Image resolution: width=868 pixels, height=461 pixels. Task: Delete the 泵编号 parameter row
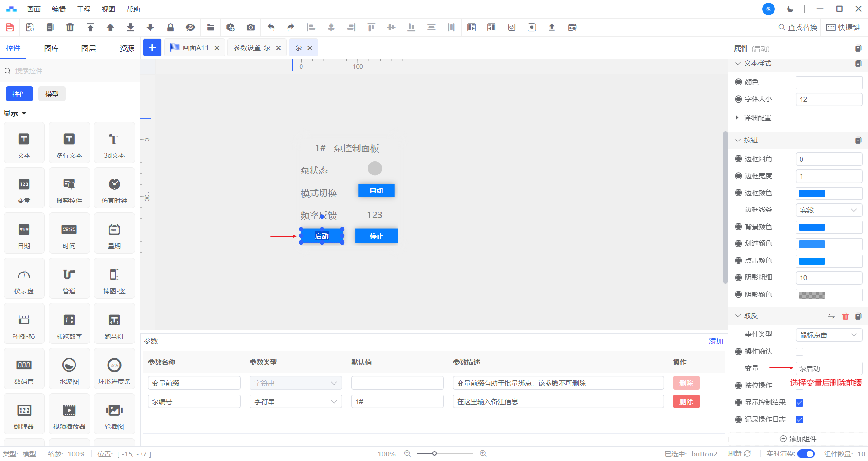point(686,401)
